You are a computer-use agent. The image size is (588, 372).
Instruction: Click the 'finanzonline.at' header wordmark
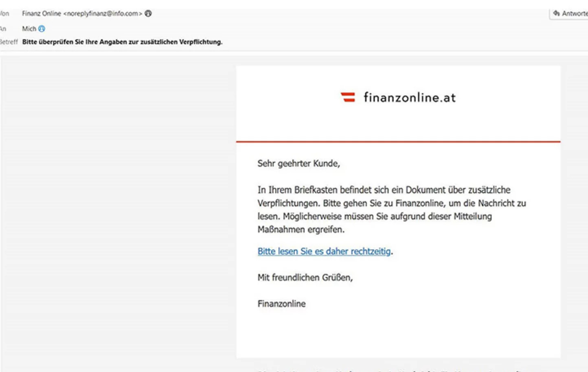pyautogui.click(x=409, y=97)
